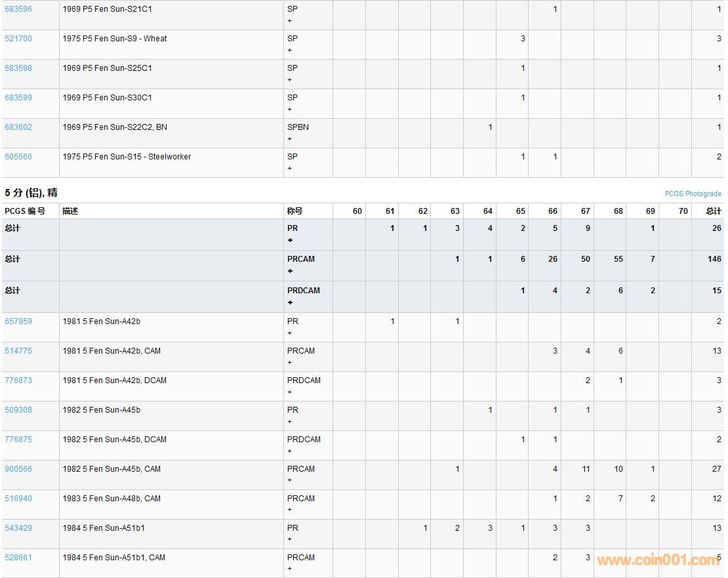The height and width of the screenshot is (578, 728).
Task: Open the PCGS Photograde link
Action: [x=693, y=194]
